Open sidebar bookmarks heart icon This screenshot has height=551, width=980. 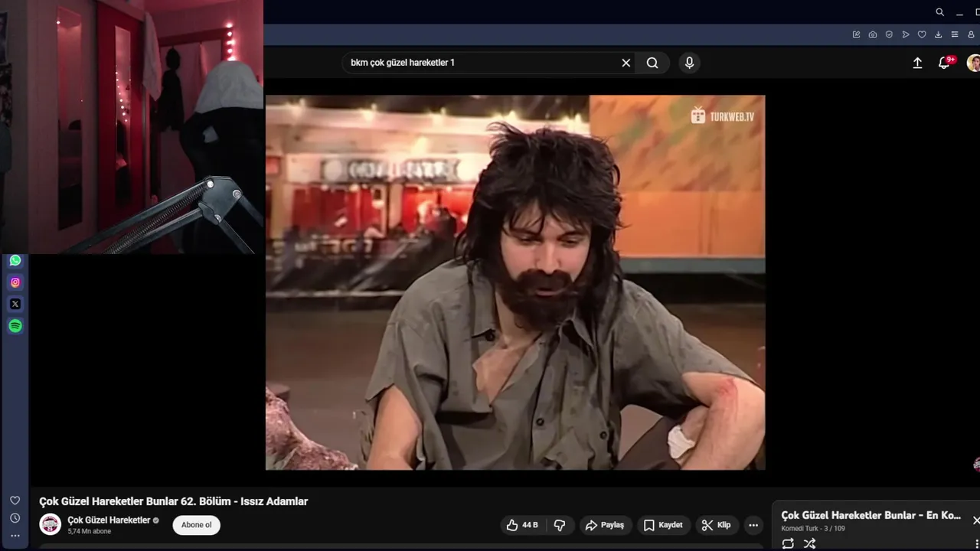15,500
